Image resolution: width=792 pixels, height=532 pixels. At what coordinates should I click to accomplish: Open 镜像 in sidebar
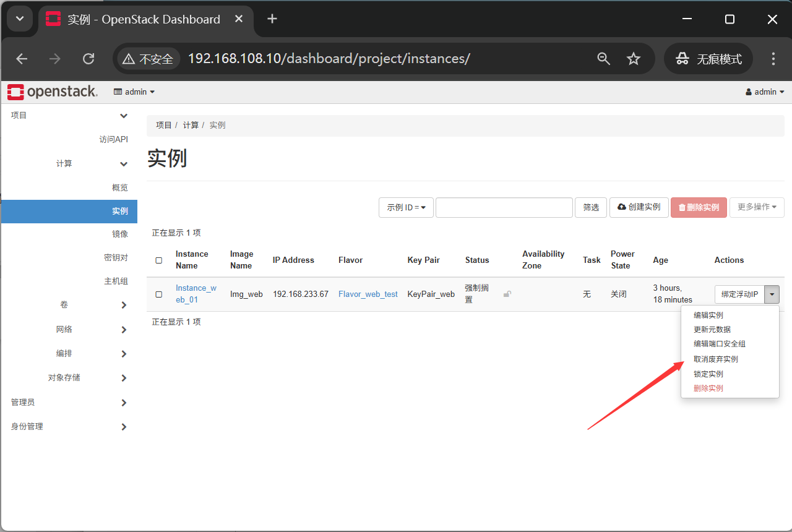tap(120, 234)
